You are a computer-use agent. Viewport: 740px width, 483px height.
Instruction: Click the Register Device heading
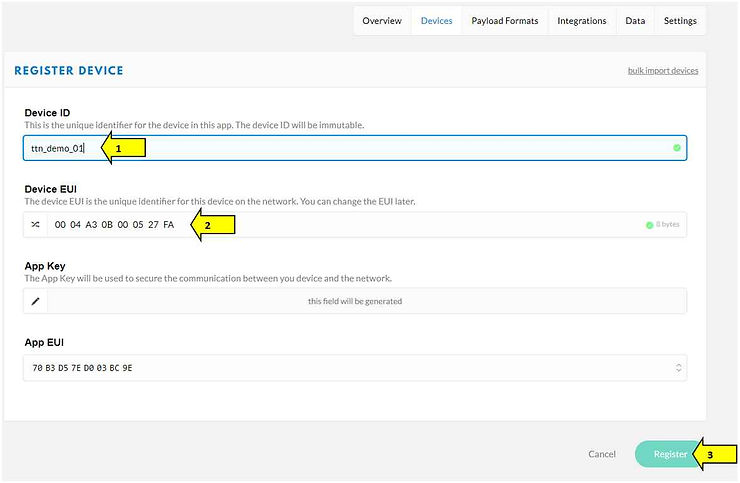pyautogui.click(x=69, y=71)
